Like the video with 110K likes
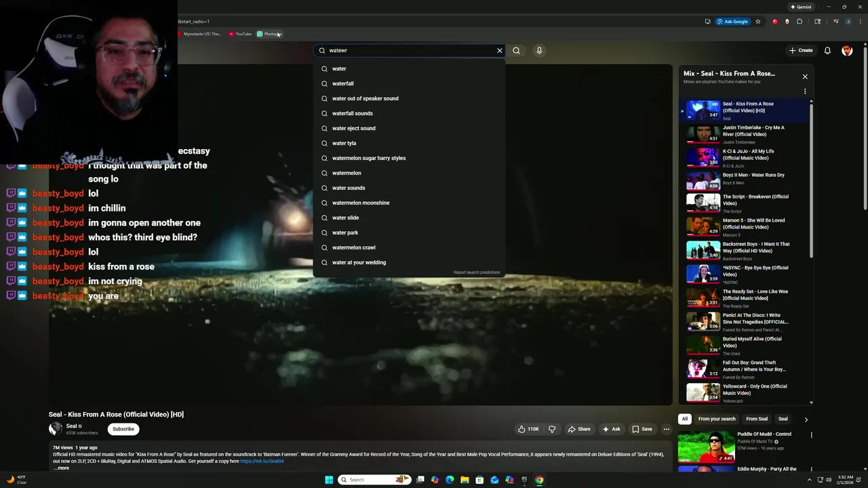The height and width of the screenshot is (488, 868). (529, 429)
